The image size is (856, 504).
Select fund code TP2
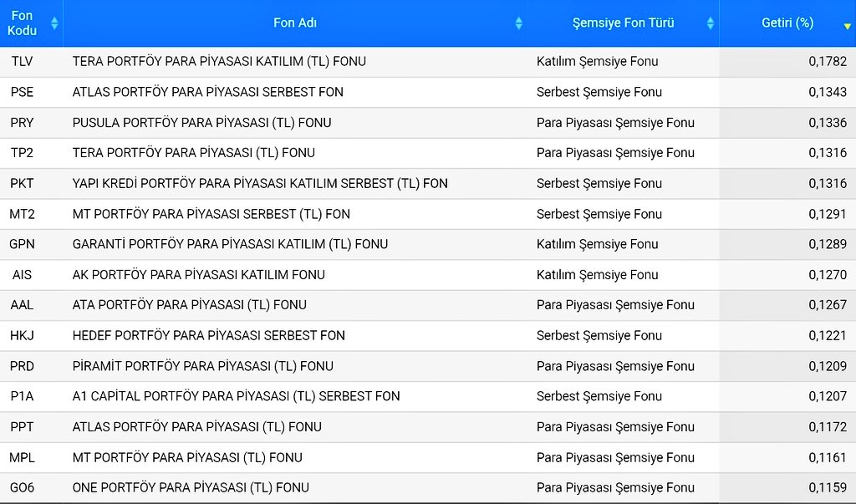22,152
